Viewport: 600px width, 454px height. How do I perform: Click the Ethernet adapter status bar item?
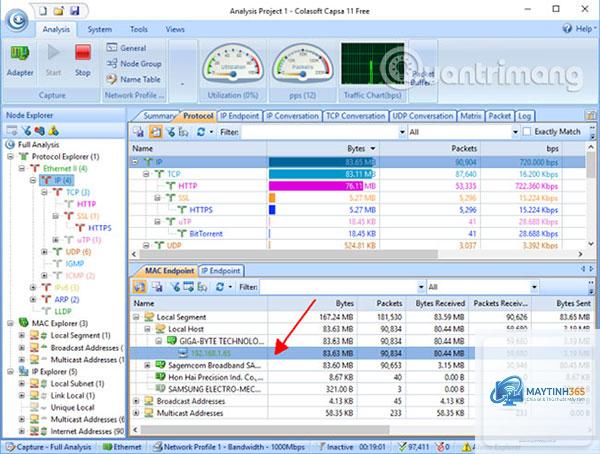[x=122, y=447]
